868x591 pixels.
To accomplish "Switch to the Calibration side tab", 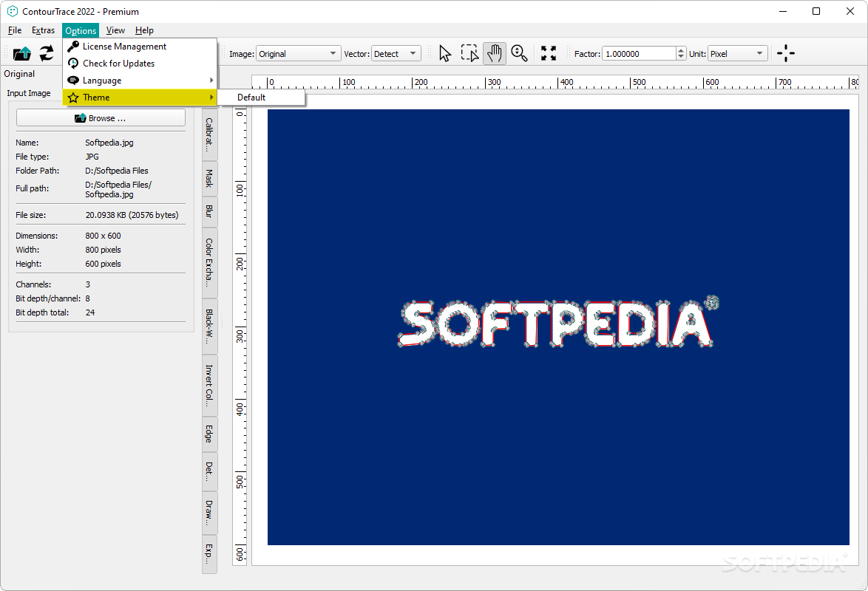I will coord(209,134).
